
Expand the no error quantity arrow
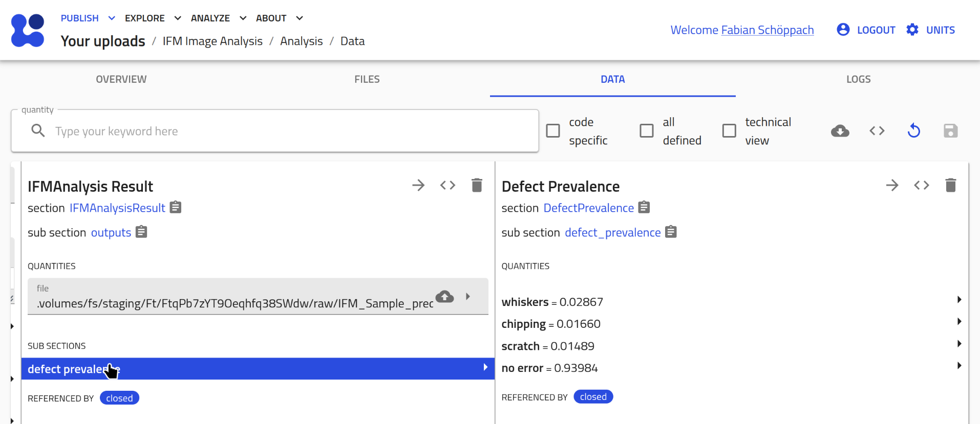959,366
